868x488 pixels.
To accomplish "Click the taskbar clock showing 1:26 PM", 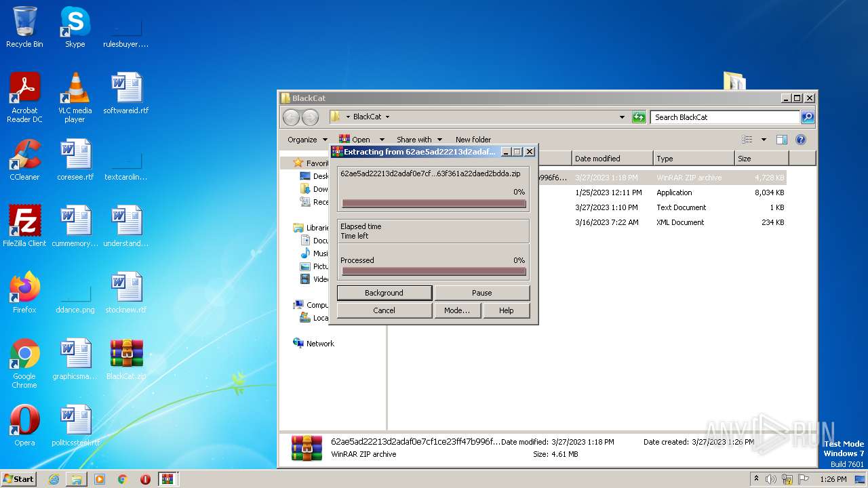I will tap(833, 479).
